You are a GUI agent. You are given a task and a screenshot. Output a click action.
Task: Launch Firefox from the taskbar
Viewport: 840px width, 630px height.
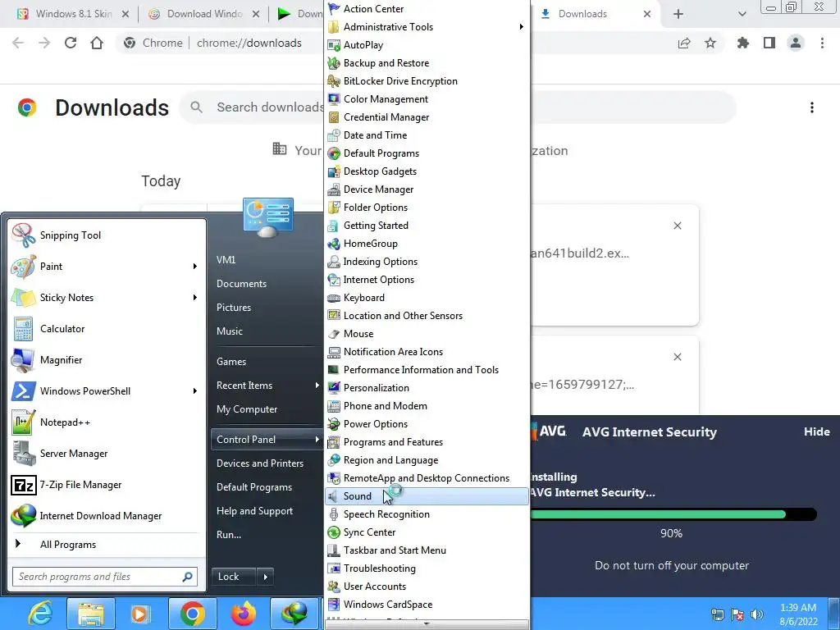(x=243, y=614)
